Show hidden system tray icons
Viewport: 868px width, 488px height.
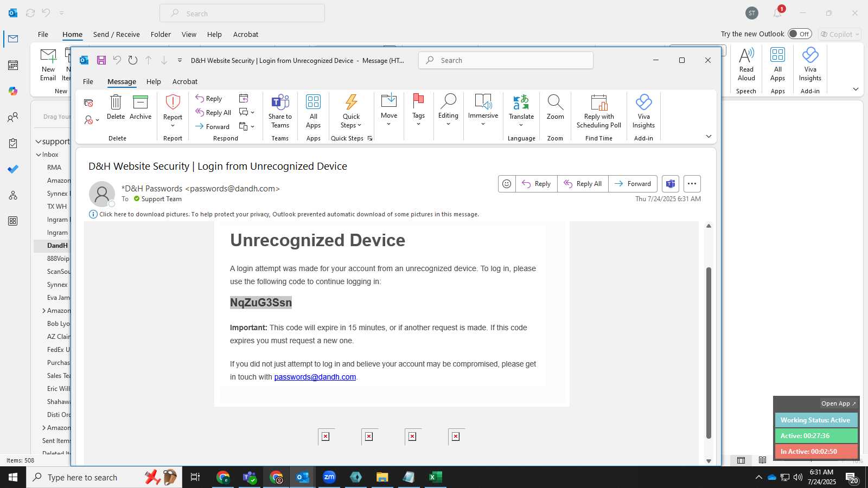point(758,477)
